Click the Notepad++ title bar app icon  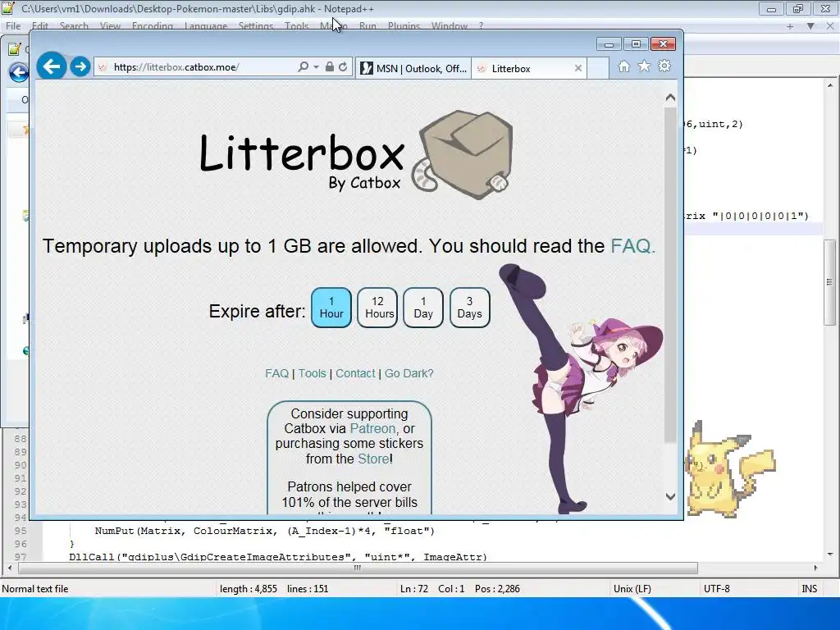coord(8,8)
